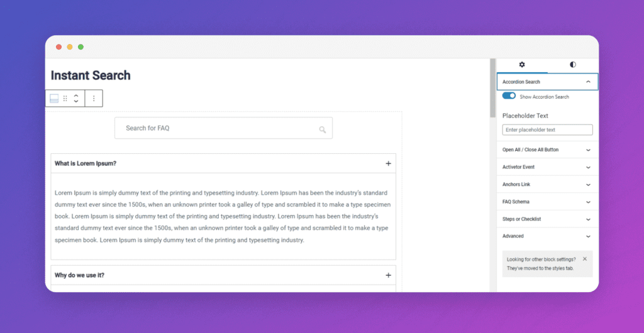Expand the Activetor Event panel
Image resolution: width=644 pixels, height=333 pixels.
[587, 167]
